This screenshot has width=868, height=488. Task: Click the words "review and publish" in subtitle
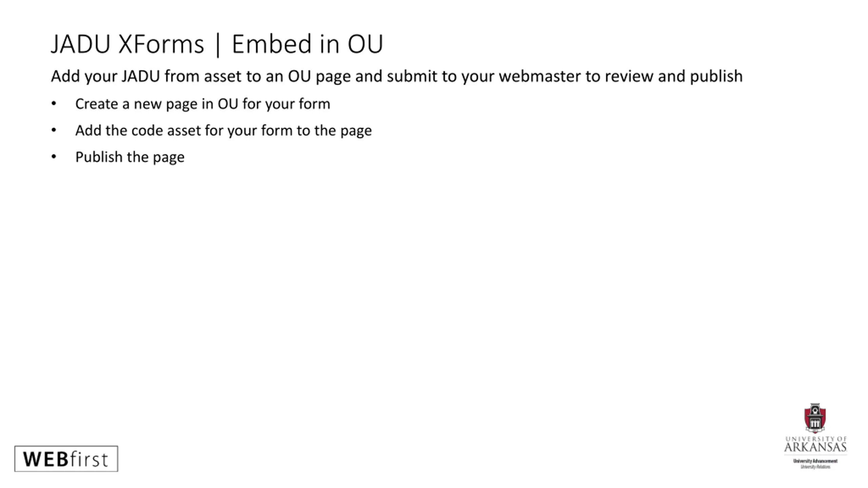[x=674, y=76]
